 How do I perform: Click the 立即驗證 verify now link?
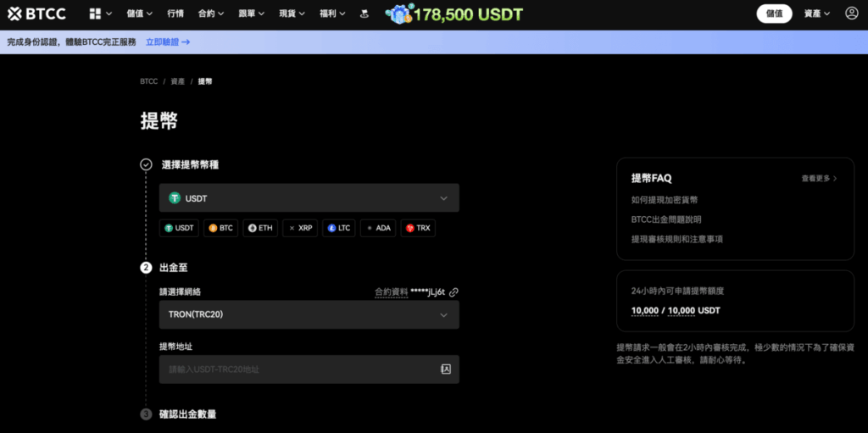pos(167,42)
